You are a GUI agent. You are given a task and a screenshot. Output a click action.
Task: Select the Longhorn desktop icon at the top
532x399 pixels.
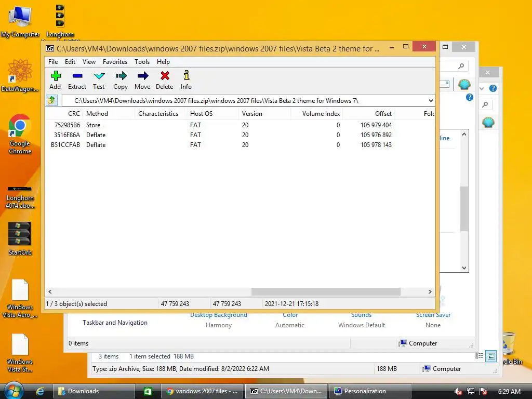60,22
